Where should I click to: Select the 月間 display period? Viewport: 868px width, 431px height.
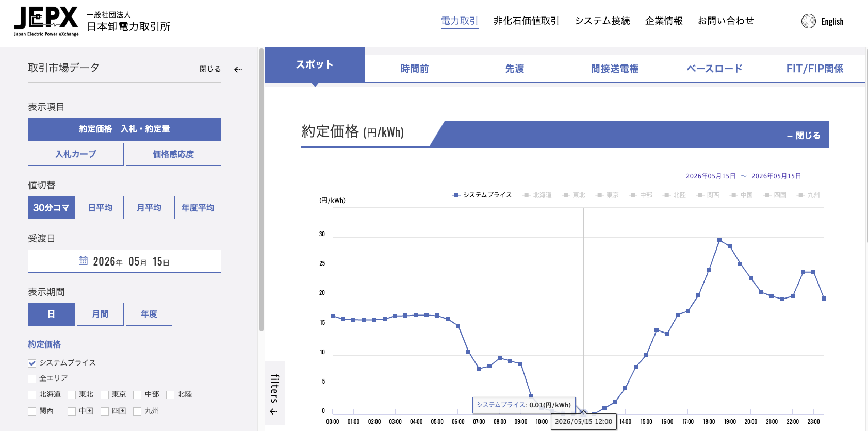tap(100, 314)
